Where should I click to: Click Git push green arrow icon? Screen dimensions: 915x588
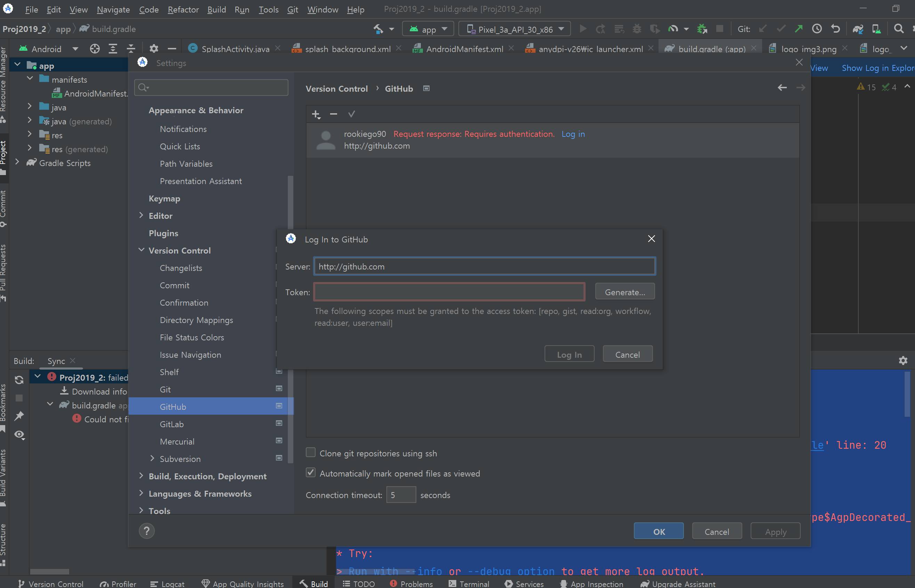click(799, 29)
